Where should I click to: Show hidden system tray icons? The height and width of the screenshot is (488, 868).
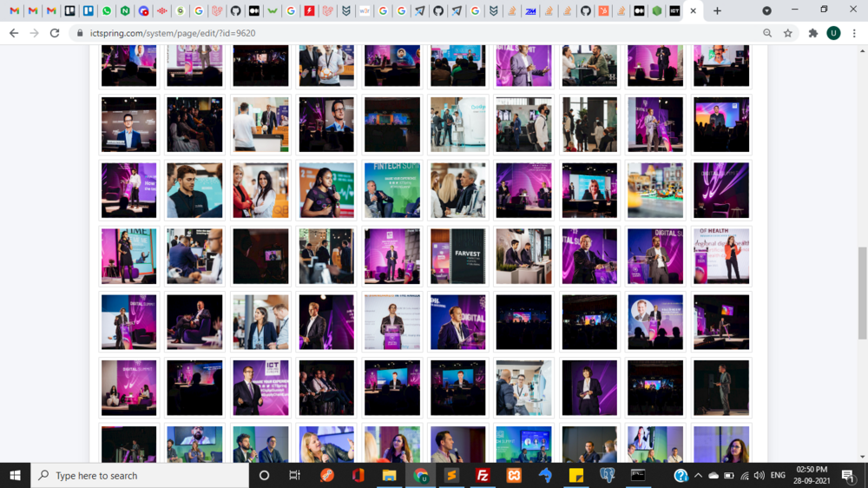(x=698, y=475)
